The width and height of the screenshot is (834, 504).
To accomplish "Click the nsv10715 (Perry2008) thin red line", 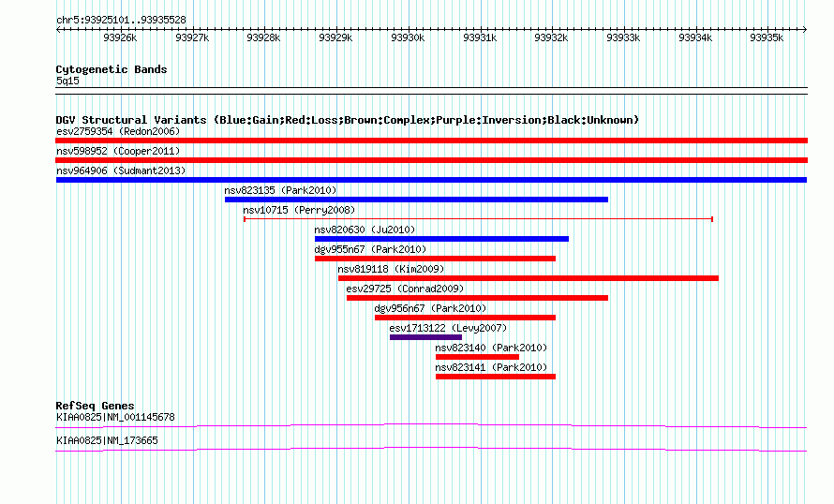I will pyautogui.click(x=478, y=219).
